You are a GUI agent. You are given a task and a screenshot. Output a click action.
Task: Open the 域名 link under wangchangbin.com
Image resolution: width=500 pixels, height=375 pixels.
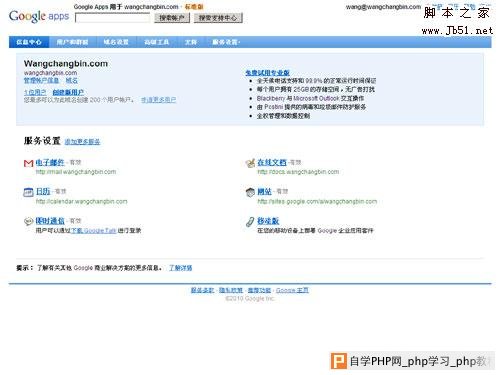coord(72,80)
